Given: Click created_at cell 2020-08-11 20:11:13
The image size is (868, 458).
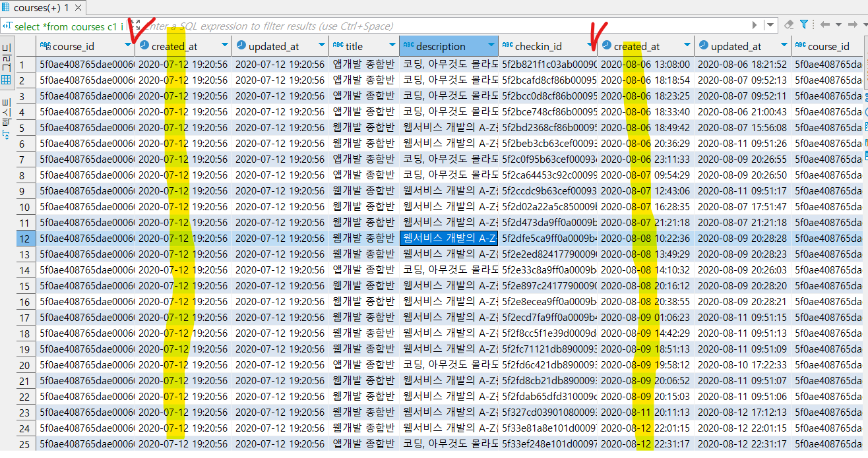Looking at the screenshot, I should (x=646, y=412).
